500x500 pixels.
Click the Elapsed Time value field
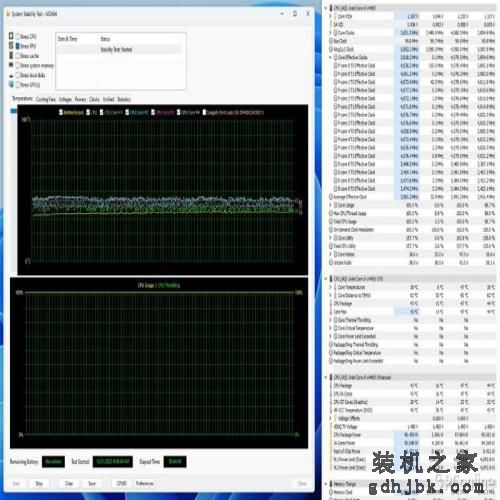(175, 462)
